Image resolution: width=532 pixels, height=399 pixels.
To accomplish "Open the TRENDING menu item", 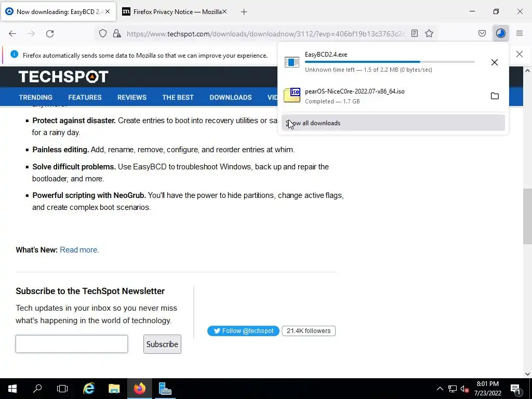I will (36, 97).
